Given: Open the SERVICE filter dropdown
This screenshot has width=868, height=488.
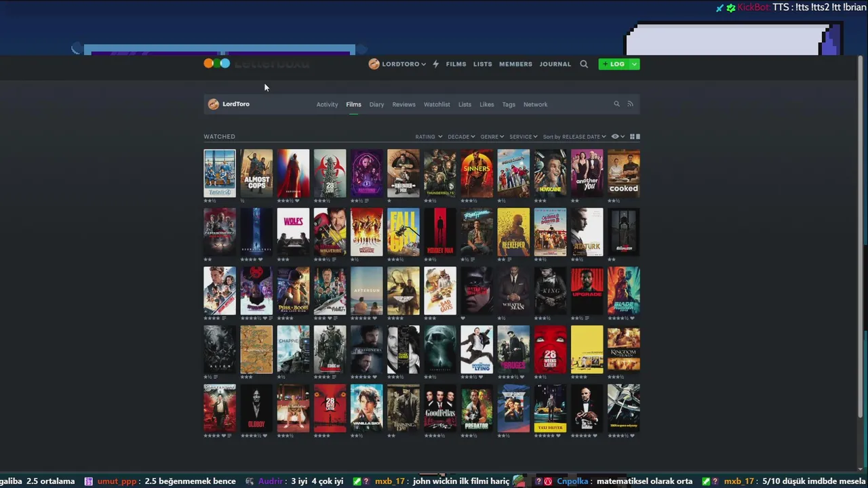Looking at the screenshot, I should pos(524,137).
